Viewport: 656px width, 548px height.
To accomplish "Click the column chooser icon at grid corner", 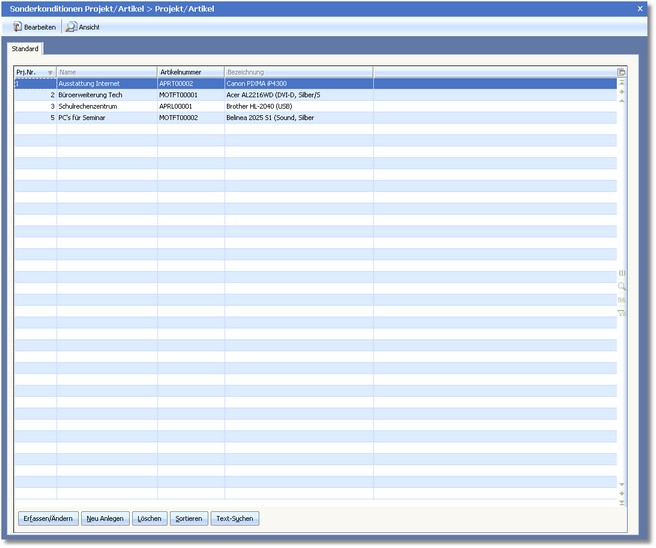I will (x=621, y=72).
